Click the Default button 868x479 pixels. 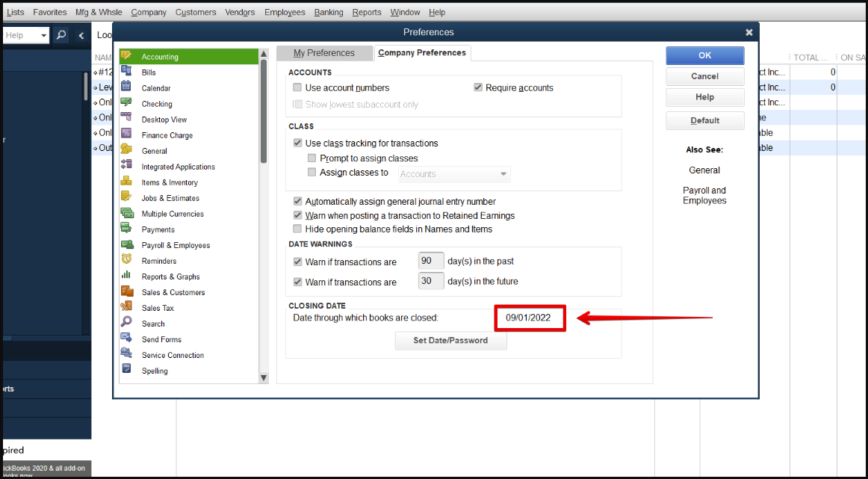(704, 121)
